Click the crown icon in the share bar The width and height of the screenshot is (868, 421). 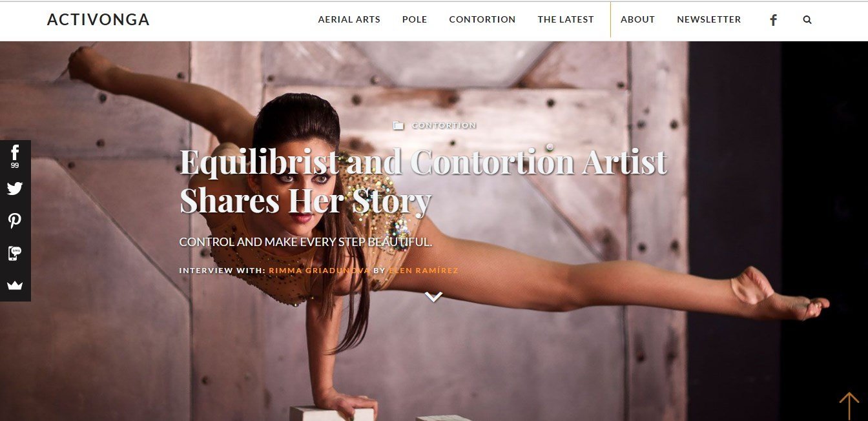click(15, 285)
